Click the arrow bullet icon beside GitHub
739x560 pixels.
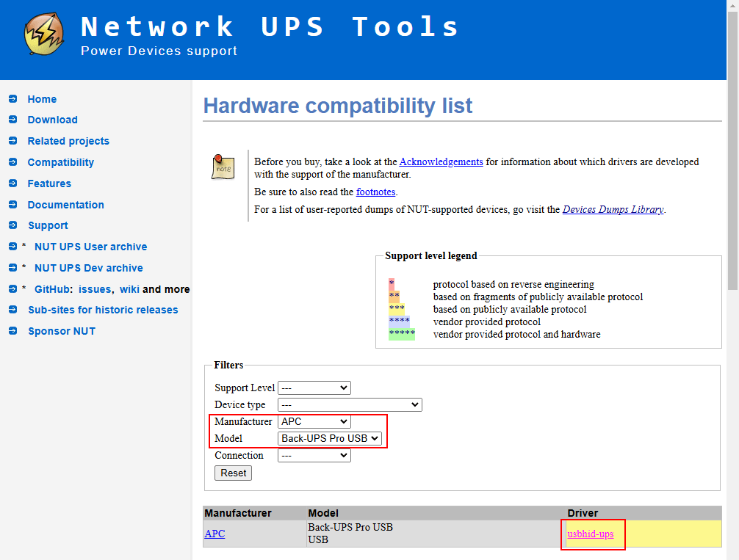[x=12, y=288]
